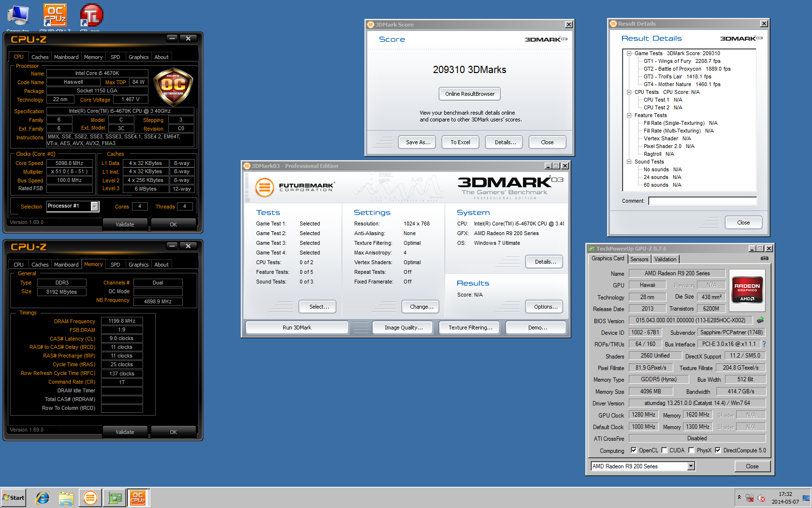Open Caches tab in top CPU-Z window
This screenshot has width=812, height=508.
tap(40, 57)
